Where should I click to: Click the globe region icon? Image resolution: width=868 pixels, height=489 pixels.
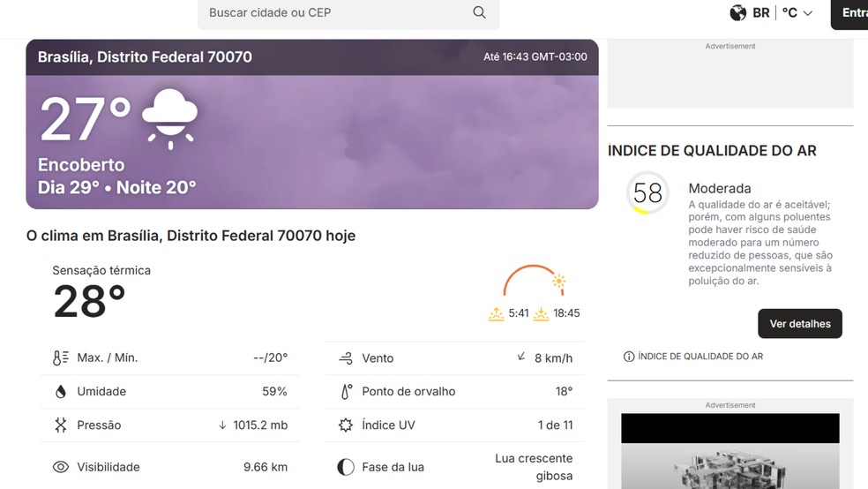click(737, 12)
